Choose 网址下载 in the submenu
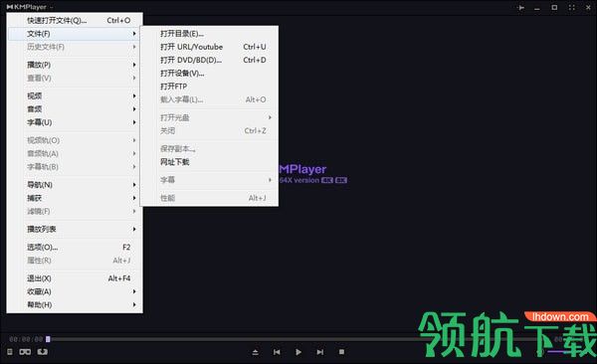 [x=209, y=162]
